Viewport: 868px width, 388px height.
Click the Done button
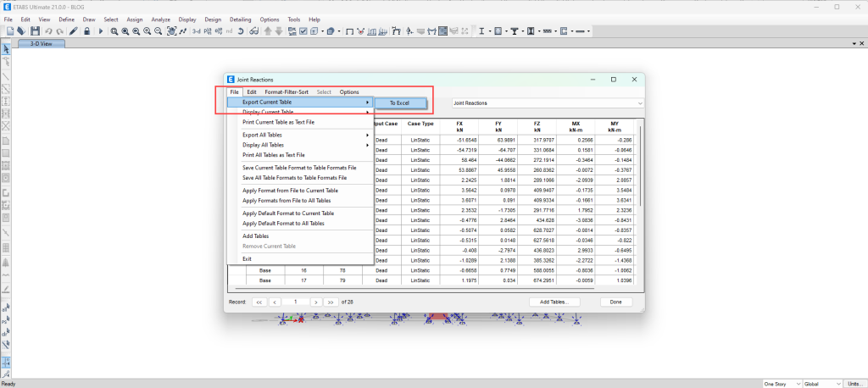(616, 302)
